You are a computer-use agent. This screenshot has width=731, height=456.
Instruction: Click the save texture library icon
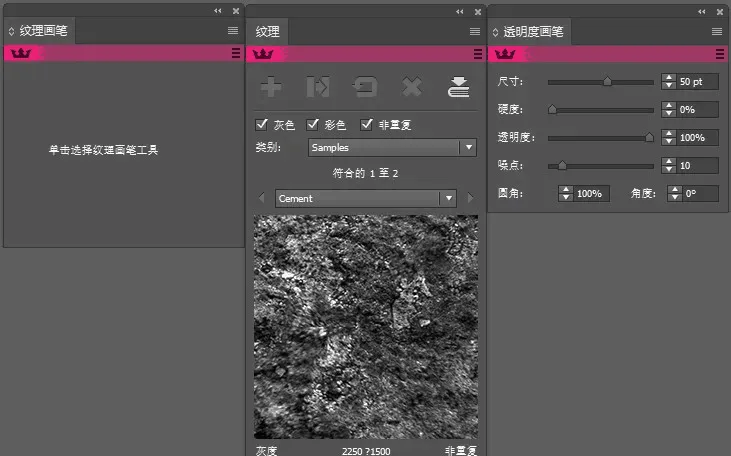coord(459,87)
